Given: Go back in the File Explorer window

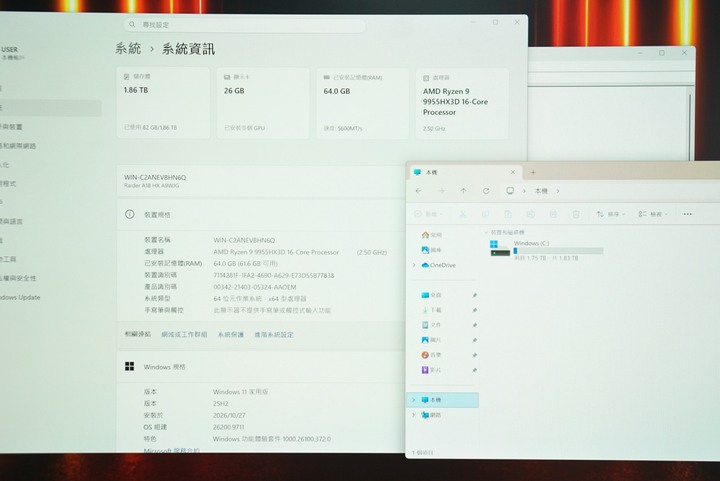Looking at the screenshot, I should pos(418,191).
